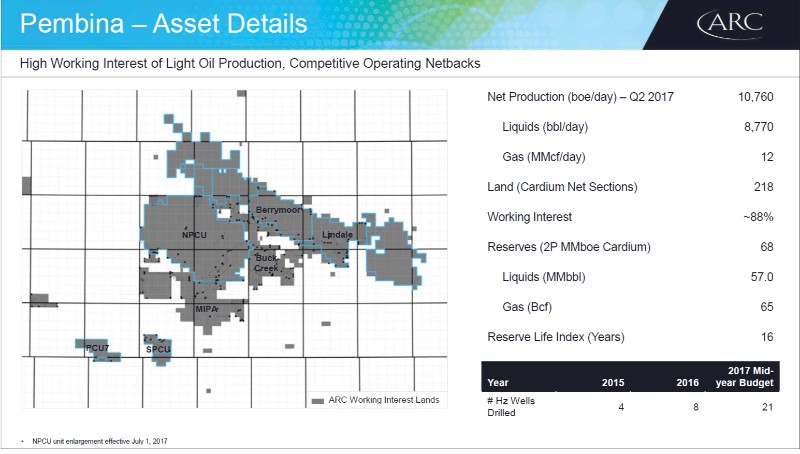Image resolution: width=800 pixels, height=454 pixels.
Task: Select the value ~88%
Action: (x=758, y=217)
